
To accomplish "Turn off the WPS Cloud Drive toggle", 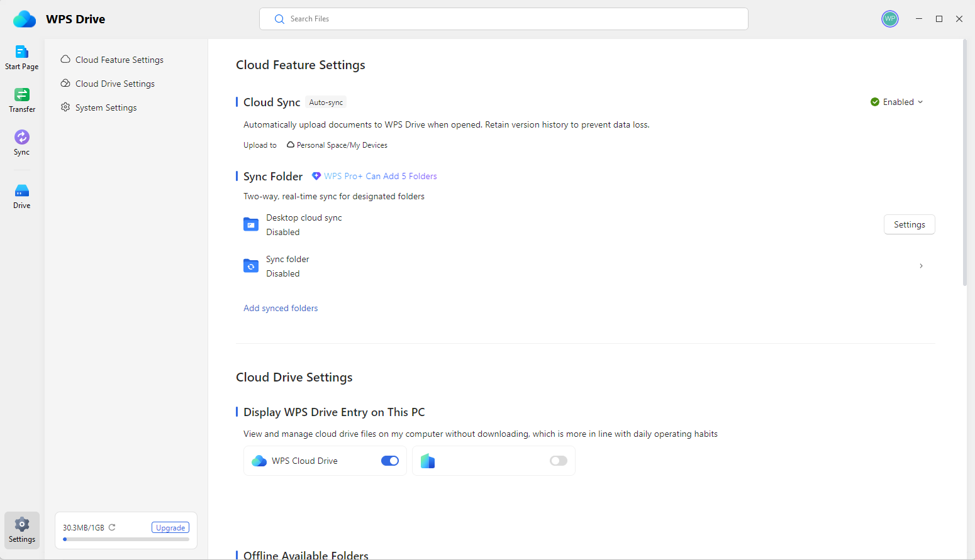I will (x=390, y=461).
